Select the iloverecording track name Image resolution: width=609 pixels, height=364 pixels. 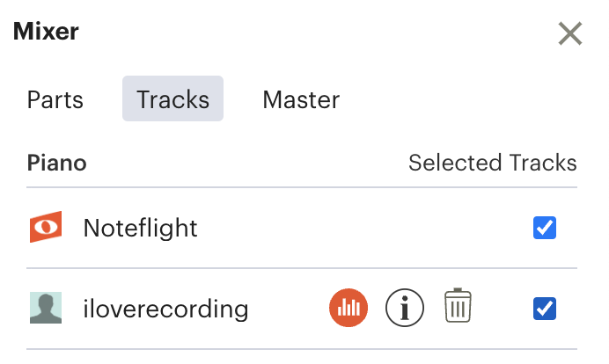[165, 309]
